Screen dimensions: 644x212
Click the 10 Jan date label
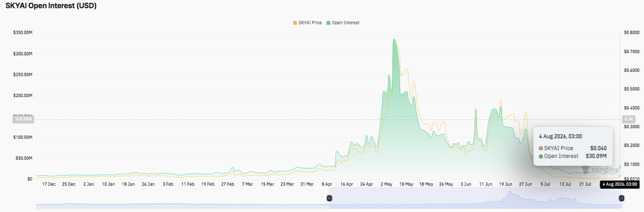(x=108, y=184)
